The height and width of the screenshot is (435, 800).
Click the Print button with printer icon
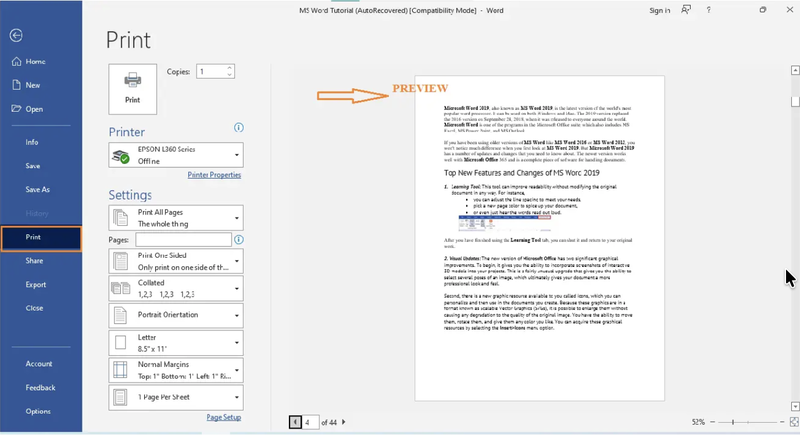click(133, 89)
